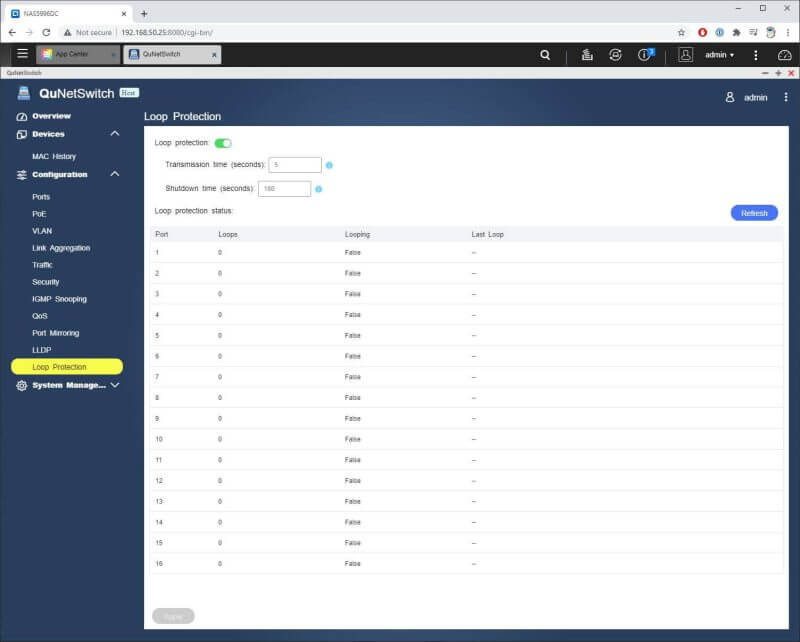
Task: Open browser extensions puzzle icon
Action: 736,33
